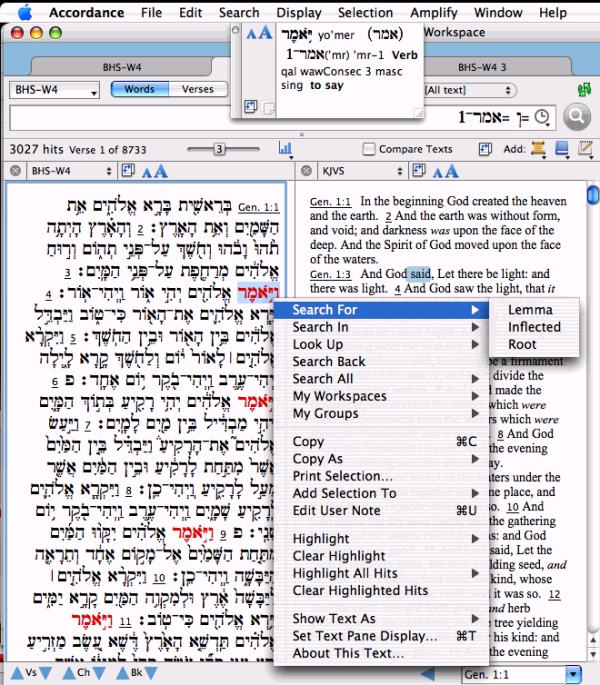Open the Amplify menu

tap(434, 13)
